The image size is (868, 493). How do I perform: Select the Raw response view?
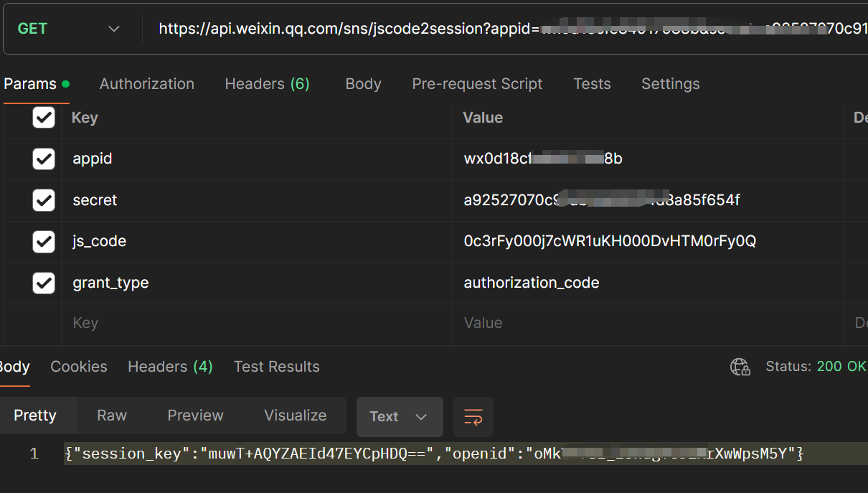click(112, 415)
